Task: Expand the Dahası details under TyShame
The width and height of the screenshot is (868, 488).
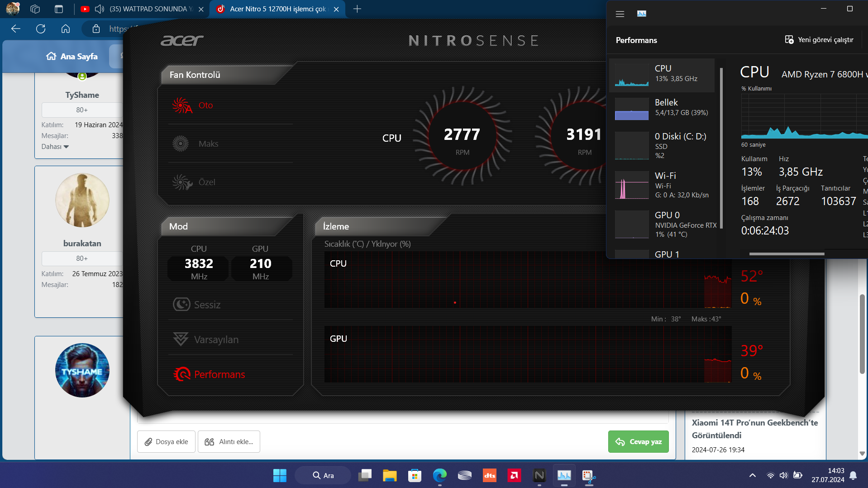Action: pos(55,147)
